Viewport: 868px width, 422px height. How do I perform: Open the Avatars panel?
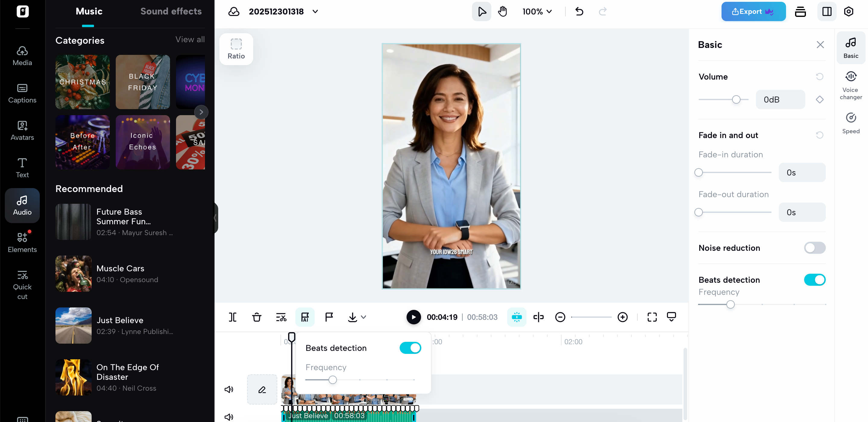coord(22,131)
